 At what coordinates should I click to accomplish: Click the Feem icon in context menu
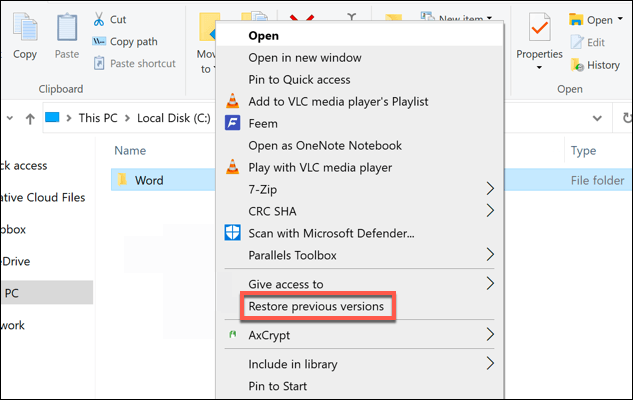tap(232, 123)
